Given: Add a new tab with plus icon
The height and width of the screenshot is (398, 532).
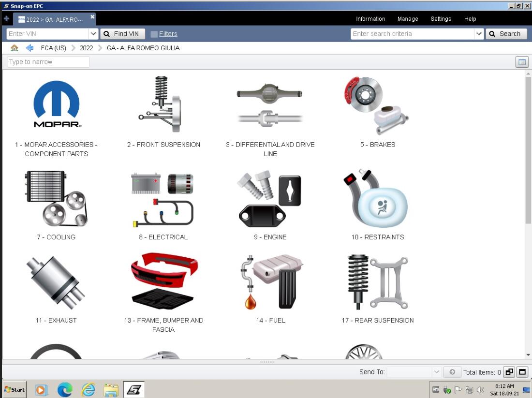Looking at the screenshot, I should click(6, 19).
